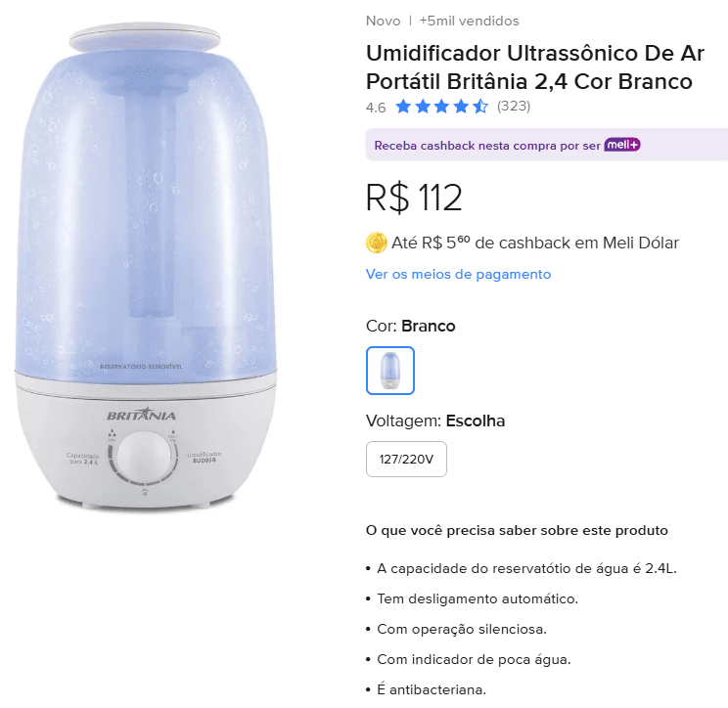This screenshot has width=728, height=708.
Task: Click the Voltagem: Escolha label
Action: [x=435, y=420]
